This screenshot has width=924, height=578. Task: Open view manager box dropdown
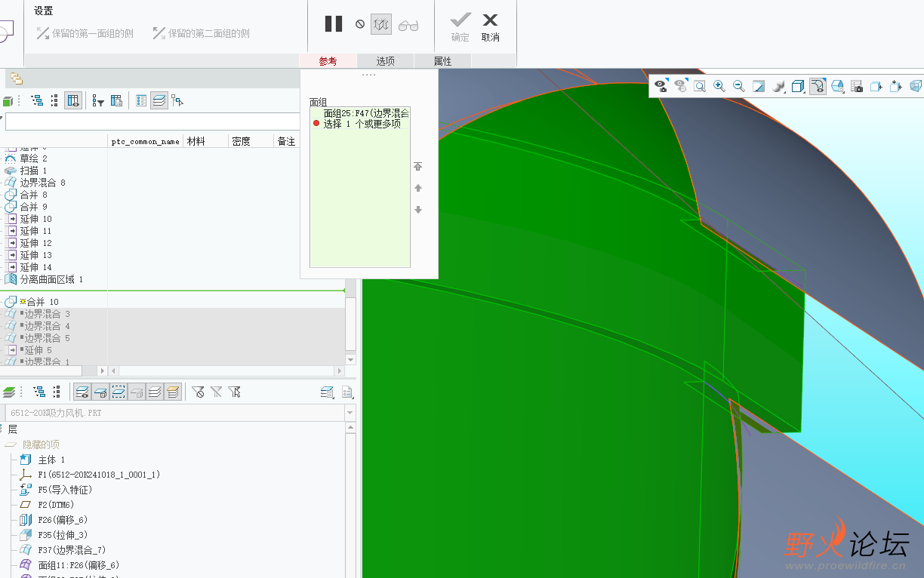click(837, 86)
